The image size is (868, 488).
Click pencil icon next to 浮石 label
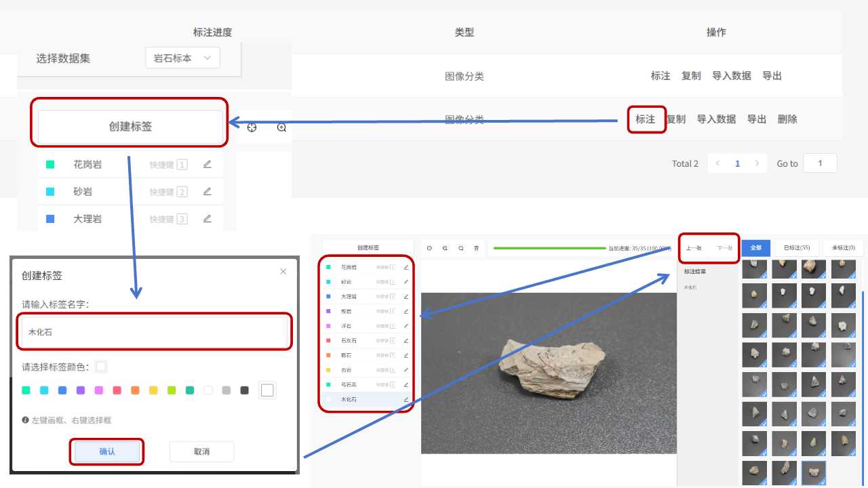point(406,326)
